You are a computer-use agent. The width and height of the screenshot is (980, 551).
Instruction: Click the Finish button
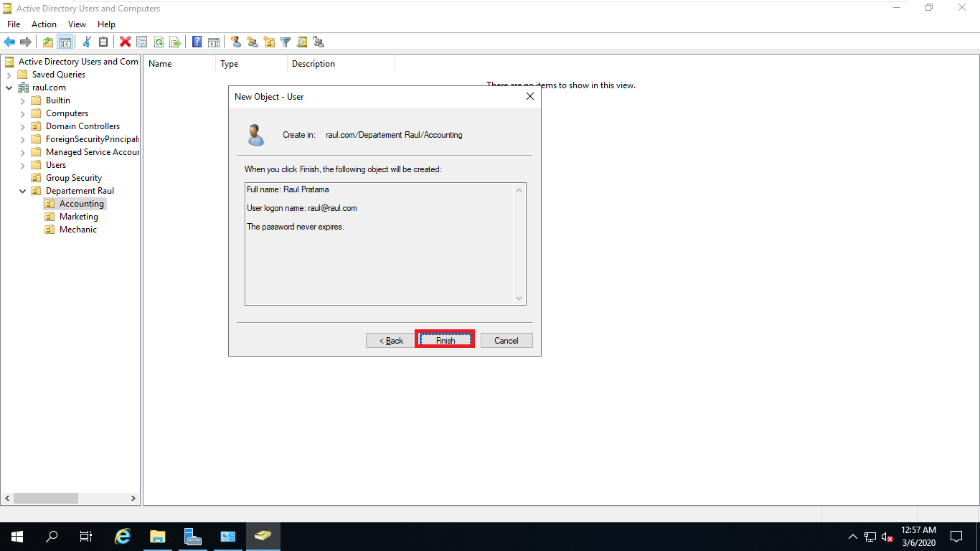click(x=444, y=339)
